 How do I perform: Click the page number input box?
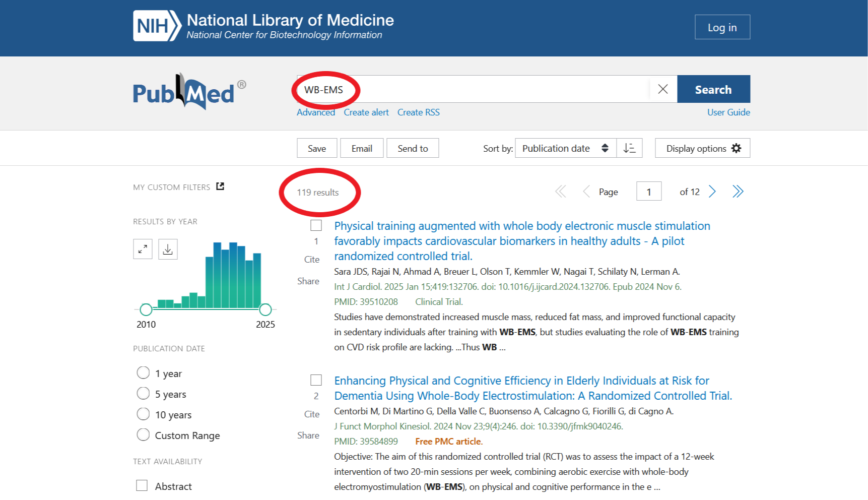click(649, 192)
